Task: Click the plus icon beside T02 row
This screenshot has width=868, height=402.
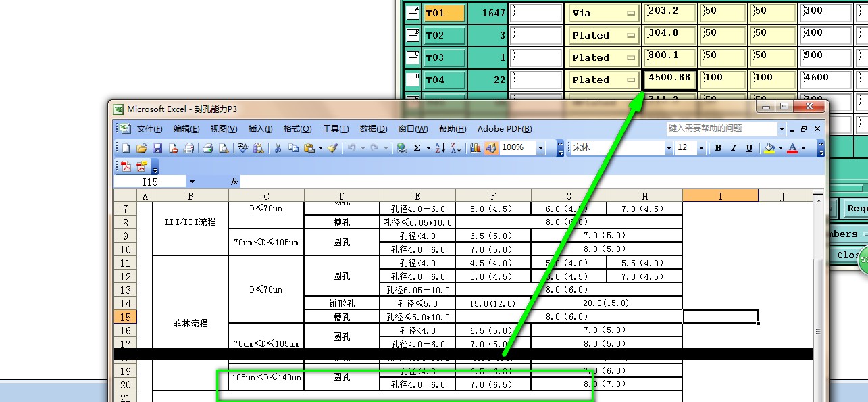Action: tap(413, 34)
